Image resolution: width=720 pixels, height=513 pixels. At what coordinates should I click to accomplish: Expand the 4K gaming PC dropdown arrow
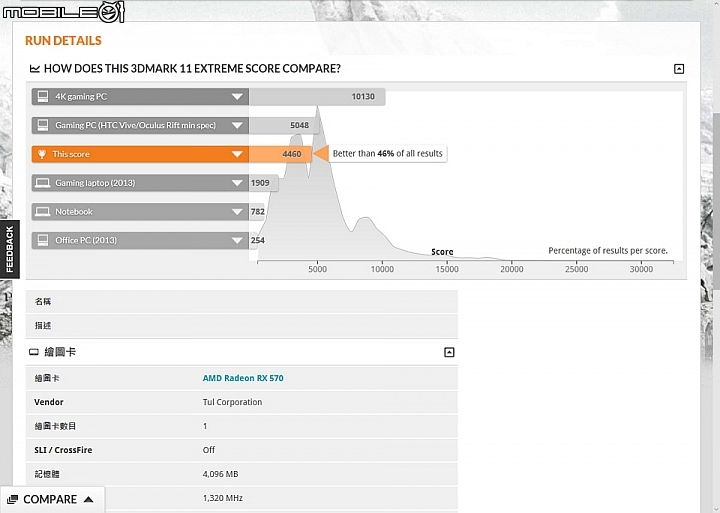tap(237, 97)
